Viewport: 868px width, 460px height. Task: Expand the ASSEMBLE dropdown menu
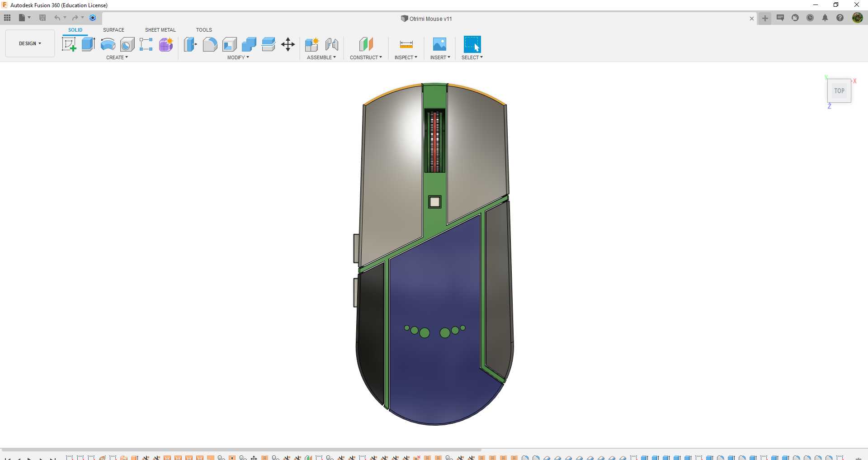(321, 57)
